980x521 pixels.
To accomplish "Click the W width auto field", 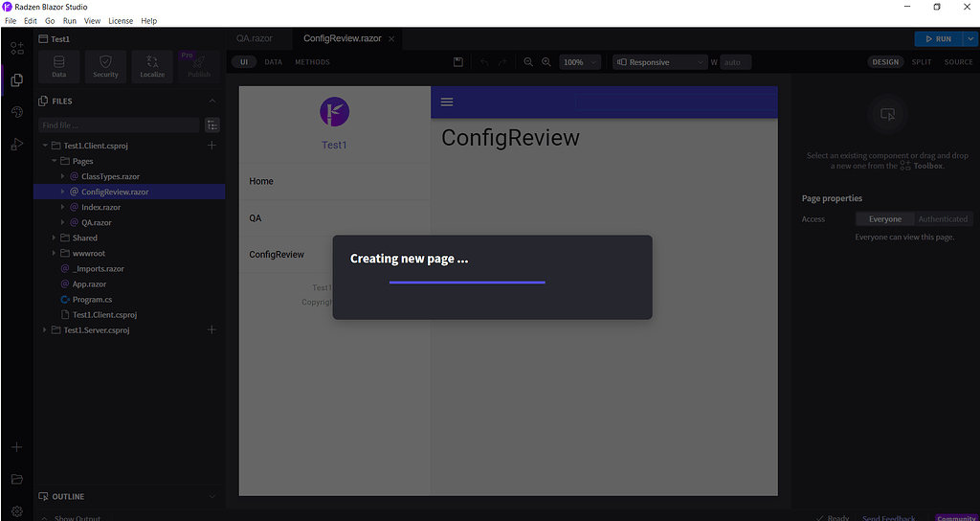I will [x=736, y=62].
